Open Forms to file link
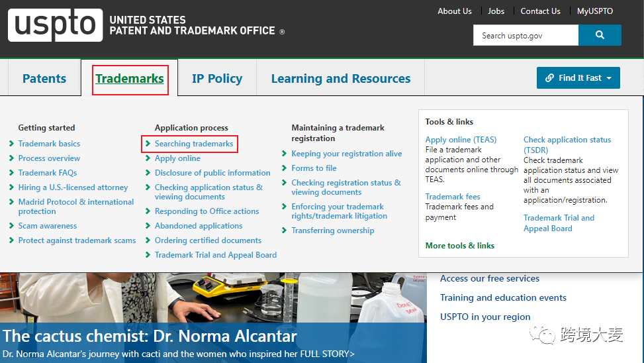This screenshot has width=644, height=363. click(314, 168)
